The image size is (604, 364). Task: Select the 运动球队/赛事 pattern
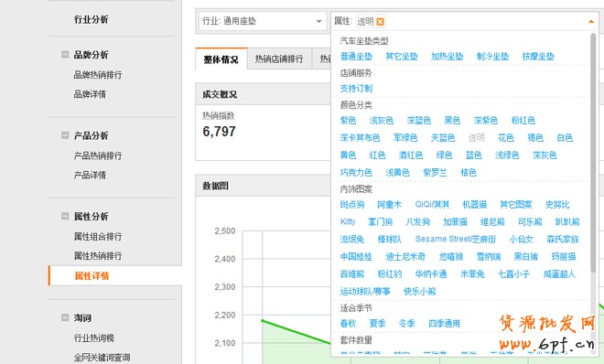point(365,291)
